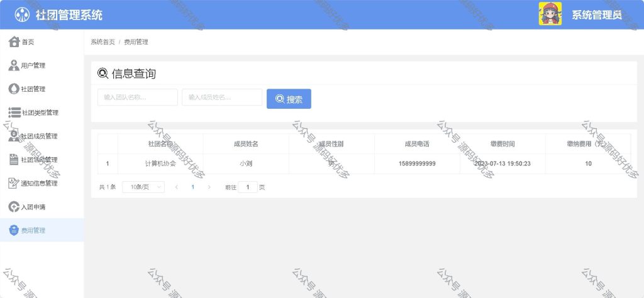The height and width of the screenshot is (298, 644).
Task: Click the 缴纳费用（元）column header
Action: point(588,144)
